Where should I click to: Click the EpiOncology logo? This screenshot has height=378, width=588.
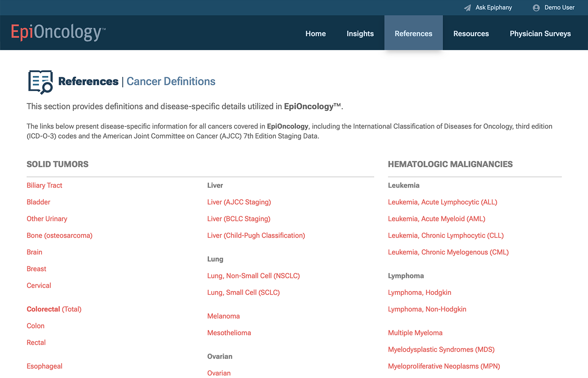click(58, 32)
